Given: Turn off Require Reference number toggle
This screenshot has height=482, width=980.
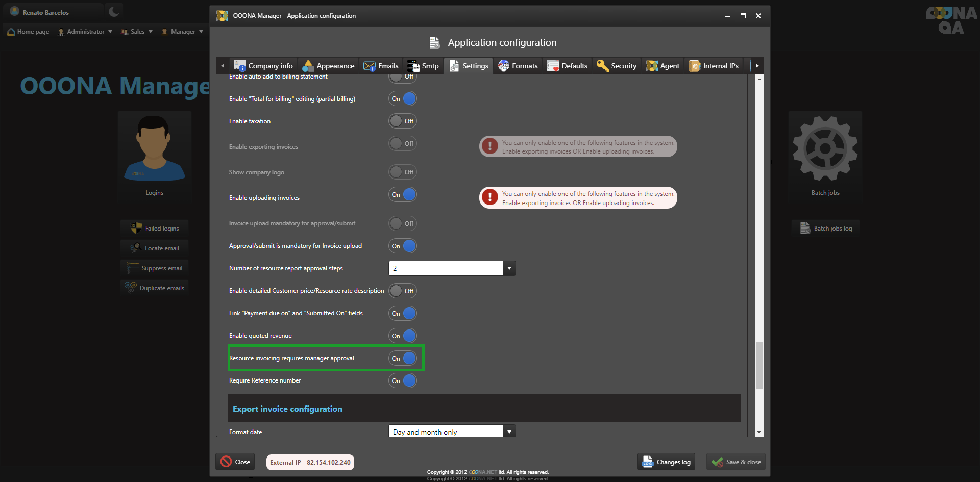Looking at the screenshot, I should click(x=402, y=380).
